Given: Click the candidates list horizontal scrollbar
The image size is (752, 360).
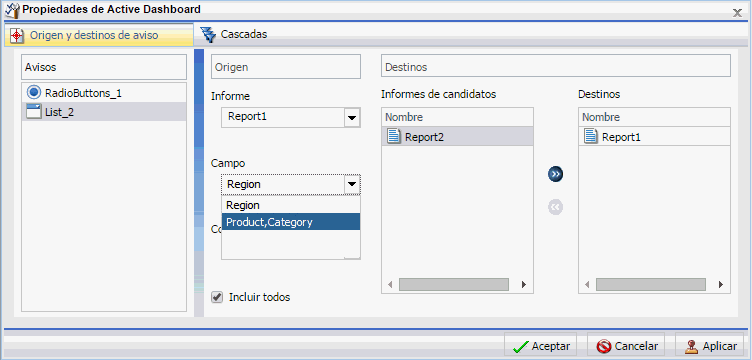Looking at the screenshot, I should click(x=454, y=285).
